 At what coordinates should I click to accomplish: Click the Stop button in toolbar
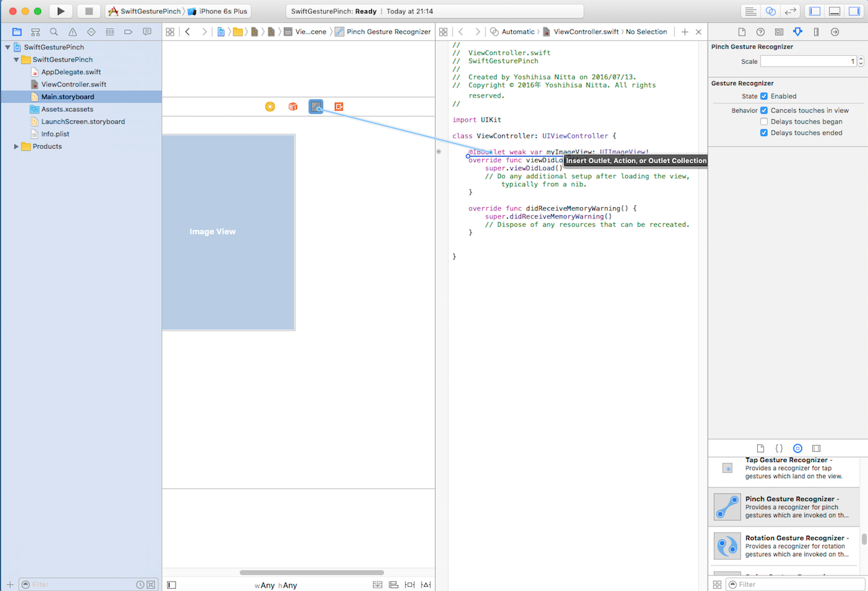click(88, 11)
